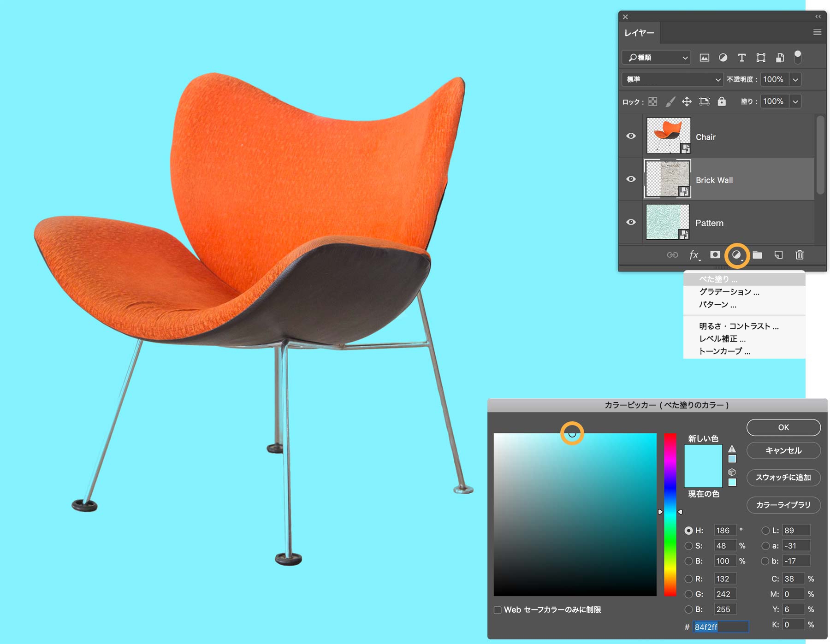Select the H hue radio button
Screen dimensions: 830x644
pos(689,531)
